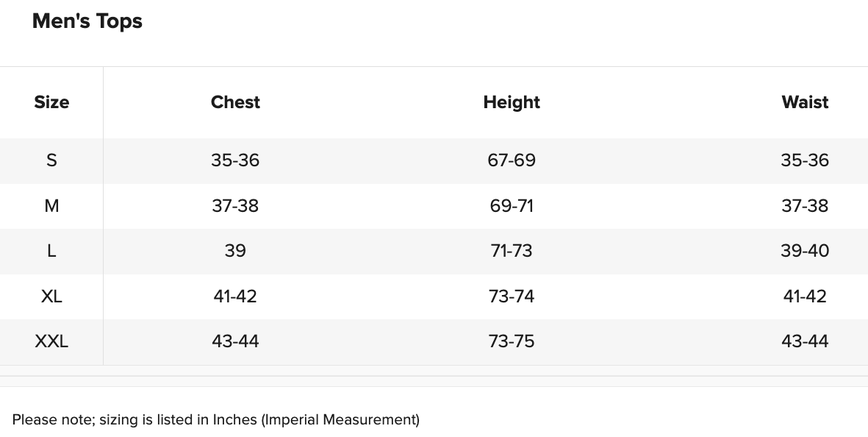The height and width of the screenshot is (437, 868).
Task: Click waist value 39-40 for size L
Action: (x=805, y=251)
